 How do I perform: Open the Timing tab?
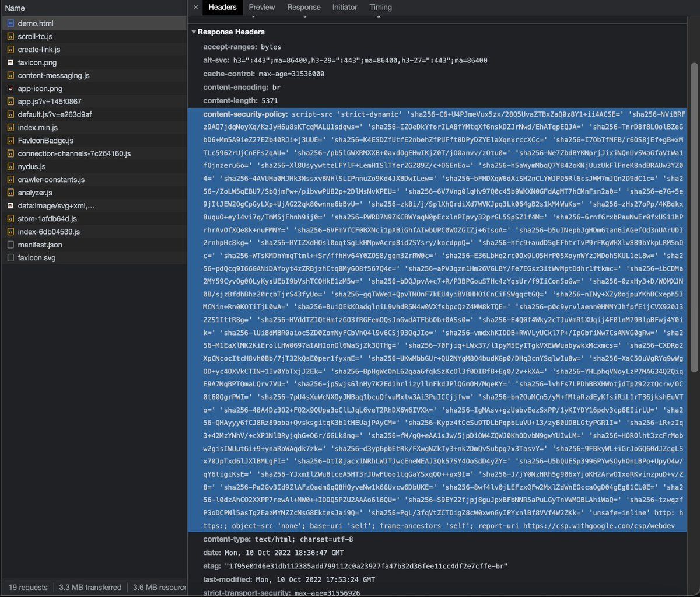380,8
